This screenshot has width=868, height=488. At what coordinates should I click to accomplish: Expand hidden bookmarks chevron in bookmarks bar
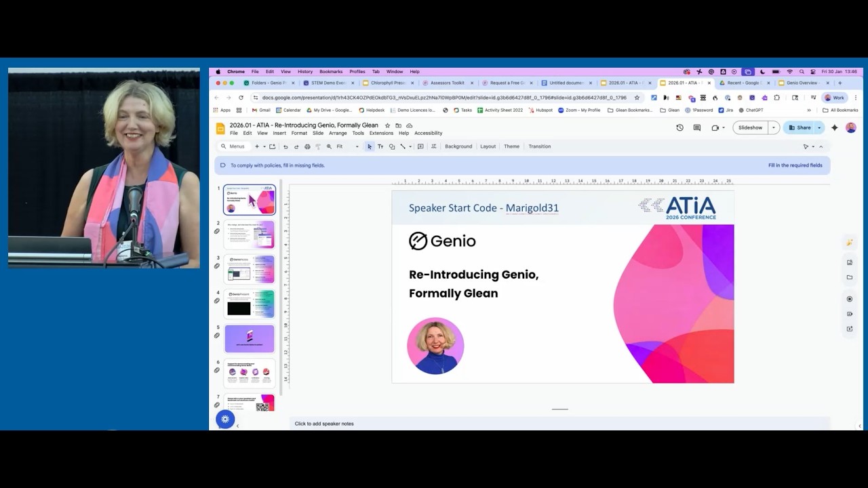[x=808, y=110]
